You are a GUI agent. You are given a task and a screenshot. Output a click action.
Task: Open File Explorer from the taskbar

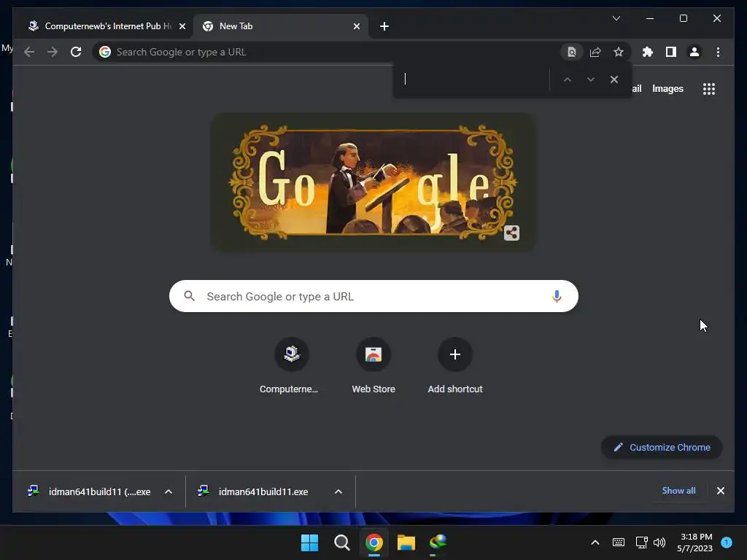[406, 542]
